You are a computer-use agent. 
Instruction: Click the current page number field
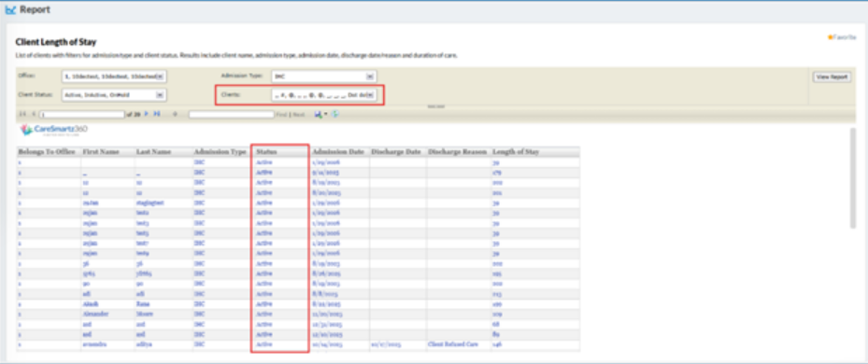coord(82,115)
